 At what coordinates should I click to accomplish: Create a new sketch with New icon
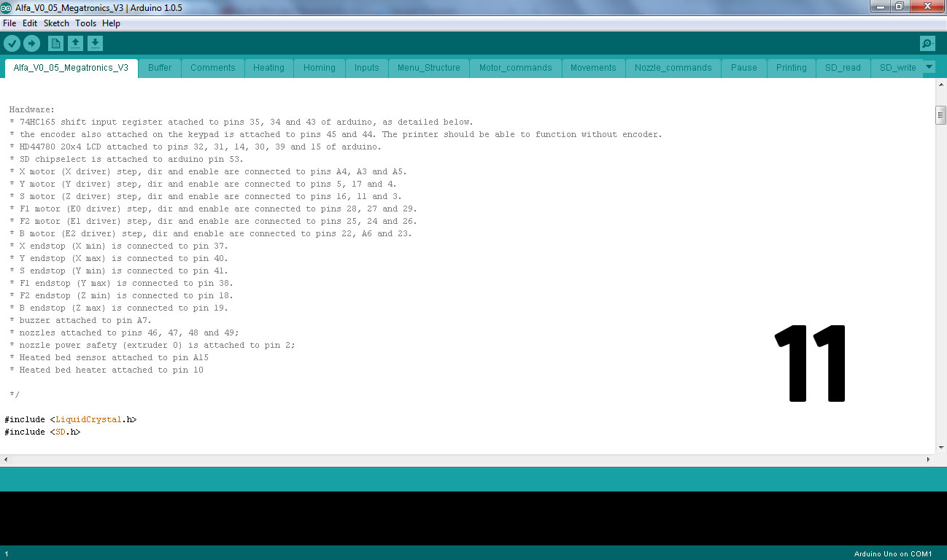pyautogui.click(x=55, y=43)
